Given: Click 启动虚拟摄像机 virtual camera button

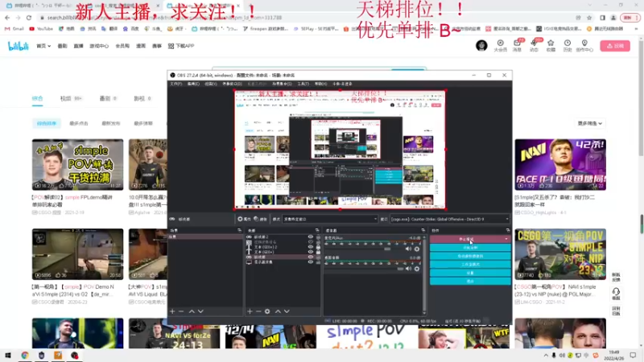Looking at the screenshot, I should point(470,256).
